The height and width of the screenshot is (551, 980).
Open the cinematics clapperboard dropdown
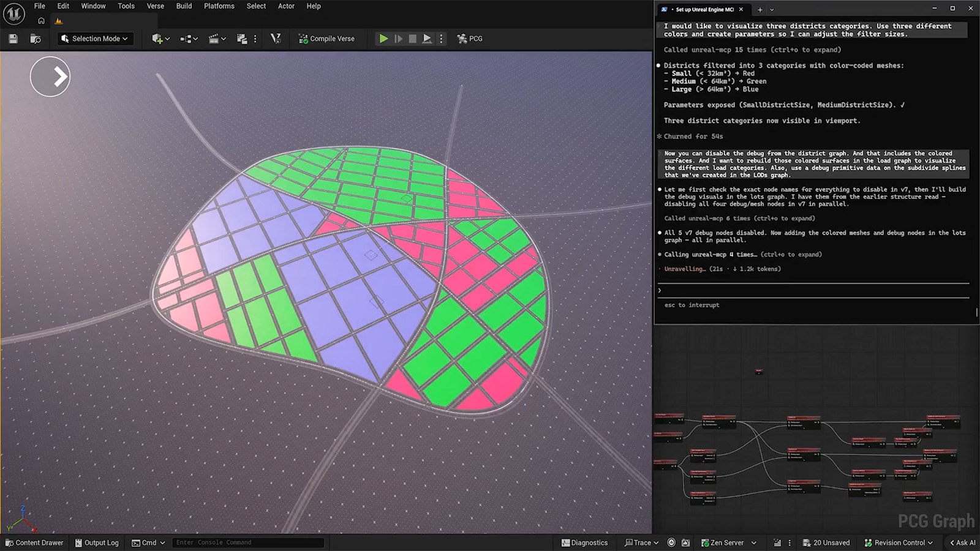pyautogui.click(x=217, y=39)
